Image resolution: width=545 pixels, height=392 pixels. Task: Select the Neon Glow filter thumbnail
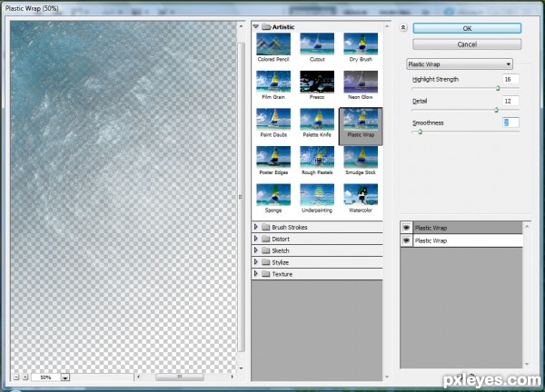point(361,82)
